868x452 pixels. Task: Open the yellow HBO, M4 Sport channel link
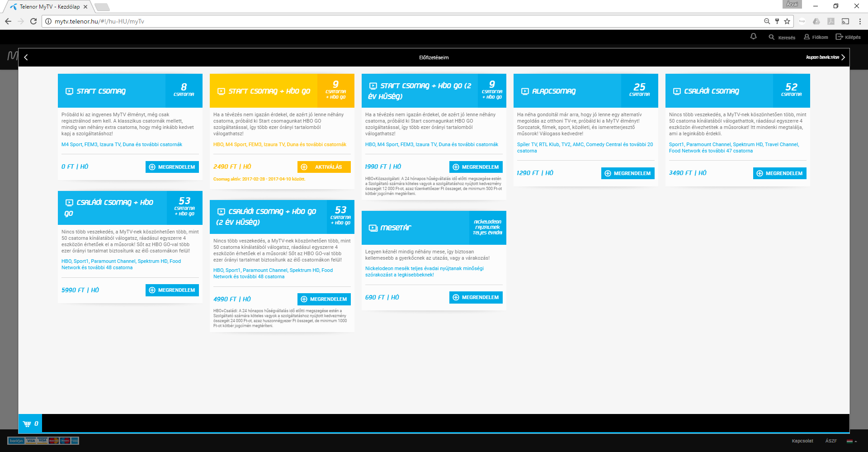[x=280, y=145]
